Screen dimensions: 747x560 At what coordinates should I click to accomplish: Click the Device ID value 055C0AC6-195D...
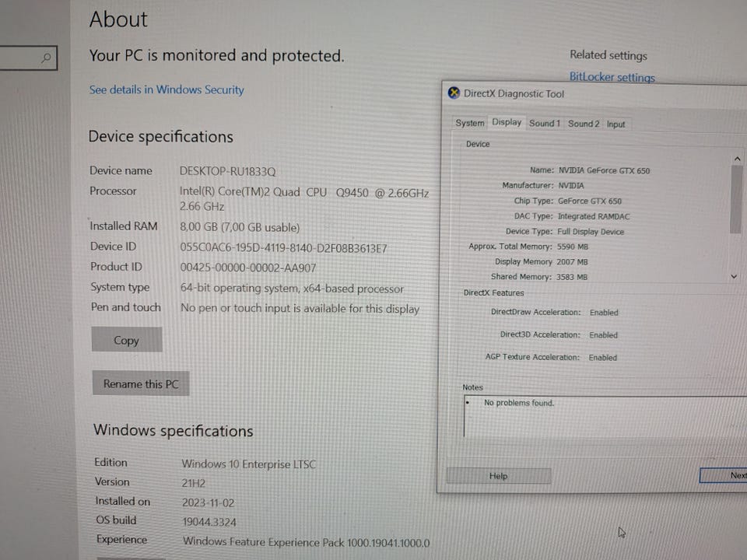click(x=283, y=248)
